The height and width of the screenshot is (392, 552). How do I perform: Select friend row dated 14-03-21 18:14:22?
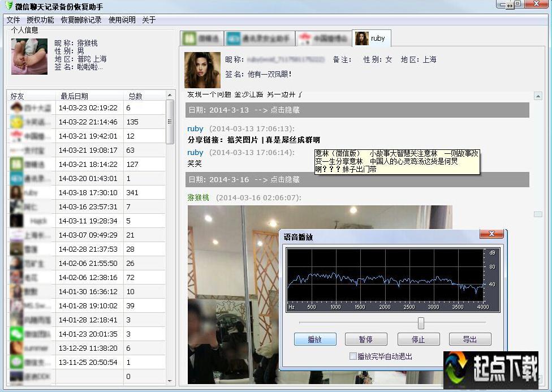[87, 164]
